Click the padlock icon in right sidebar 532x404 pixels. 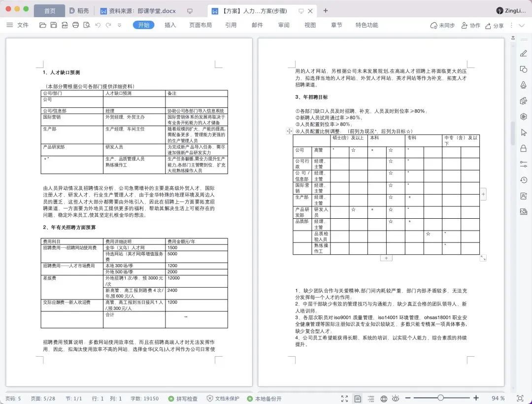coord(524,148)
